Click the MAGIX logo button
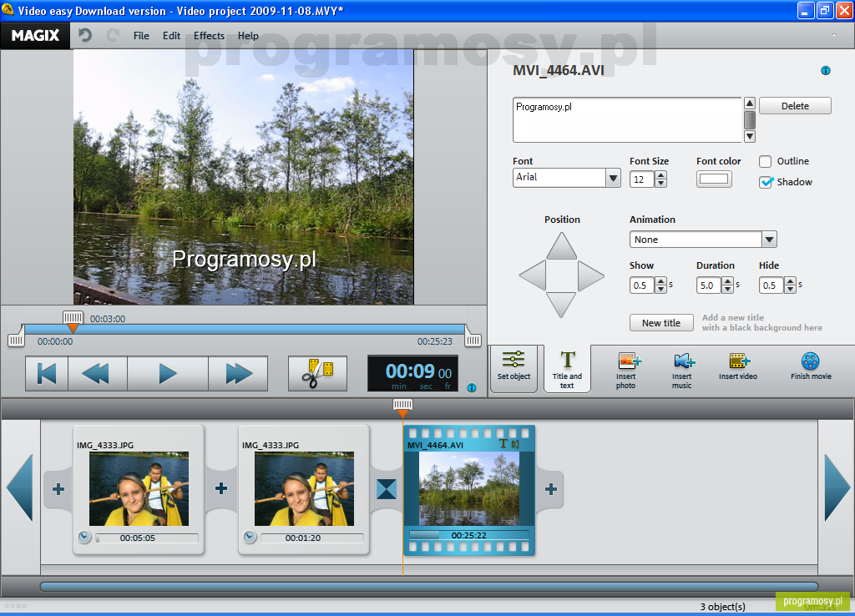Image resolution: width=855 pixels, height=616 pixels. pos(35,35)
